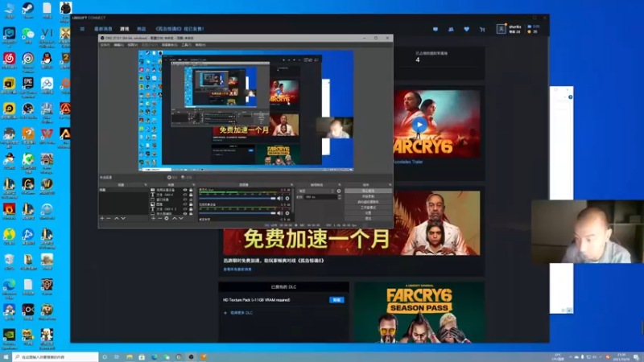644x362 pixels.
Task: Click the Scenes panel dock float icon
Action: (146, 185)
